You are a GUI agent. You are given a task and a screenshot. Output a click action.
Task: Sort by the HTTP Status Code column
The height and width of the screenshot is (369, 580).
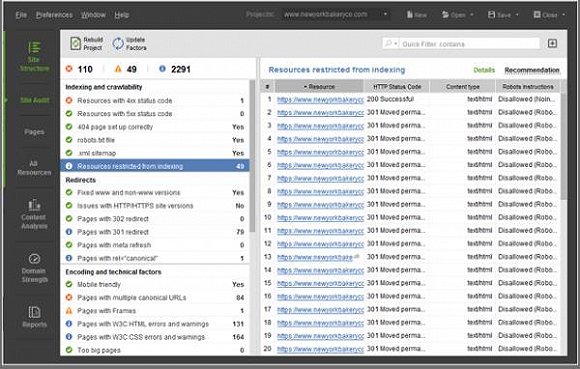(397, 87)
